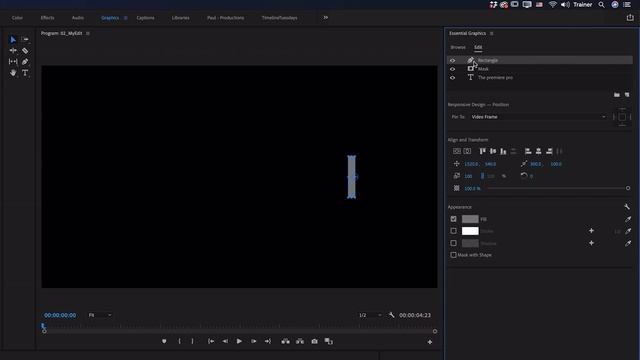The image size is (640, 360).
Task: Select the Track Select Forward tool
Action: pos(25,40)
